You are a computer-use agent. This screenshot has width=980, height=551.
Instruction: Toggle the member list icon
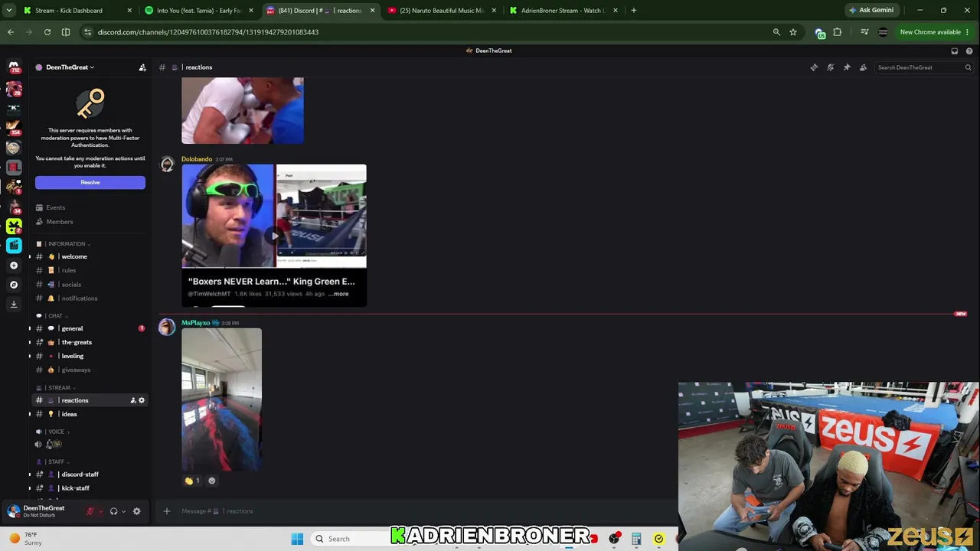coord(863,67)
